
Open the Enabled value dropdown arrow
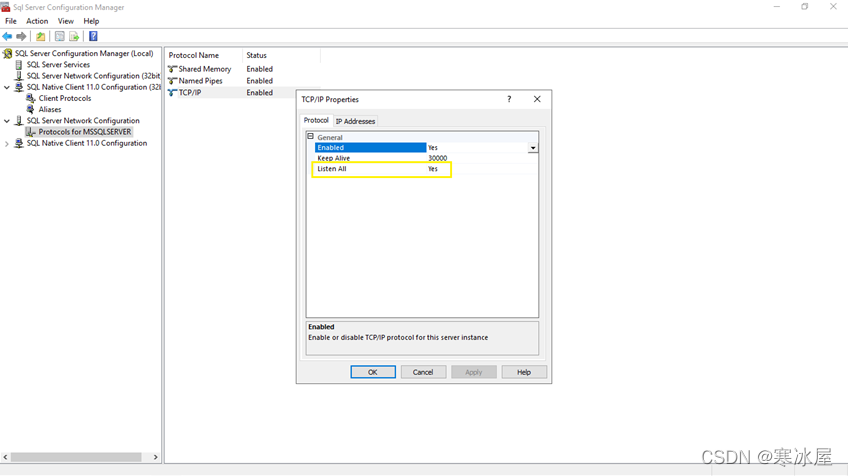[x=533, y=148]
